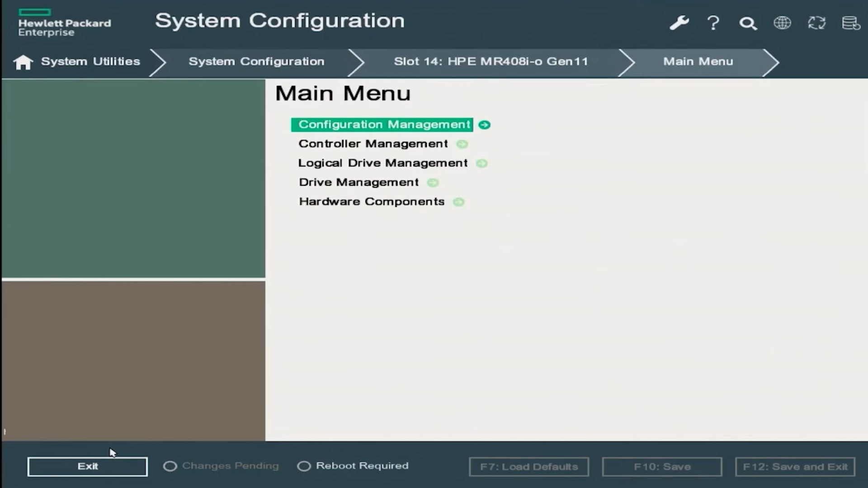
Task: Expand arrow beside Controller Management
Action: pos(462,144)
